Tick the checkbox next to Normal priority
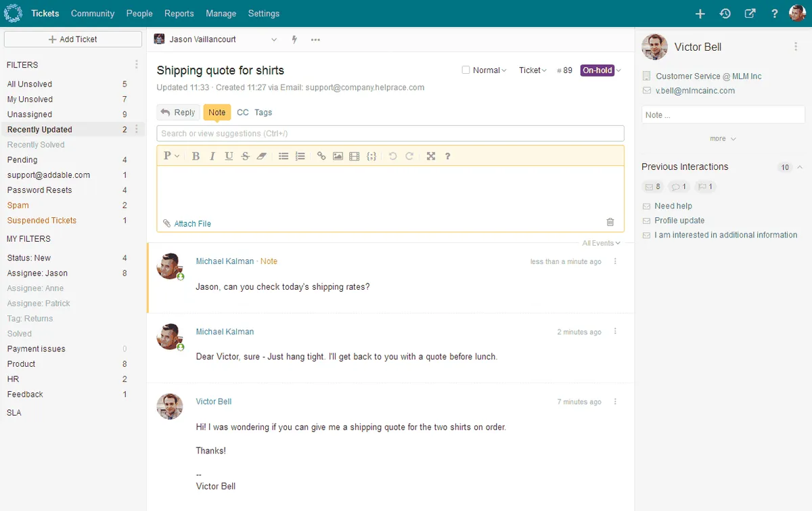 coord(466,70)
